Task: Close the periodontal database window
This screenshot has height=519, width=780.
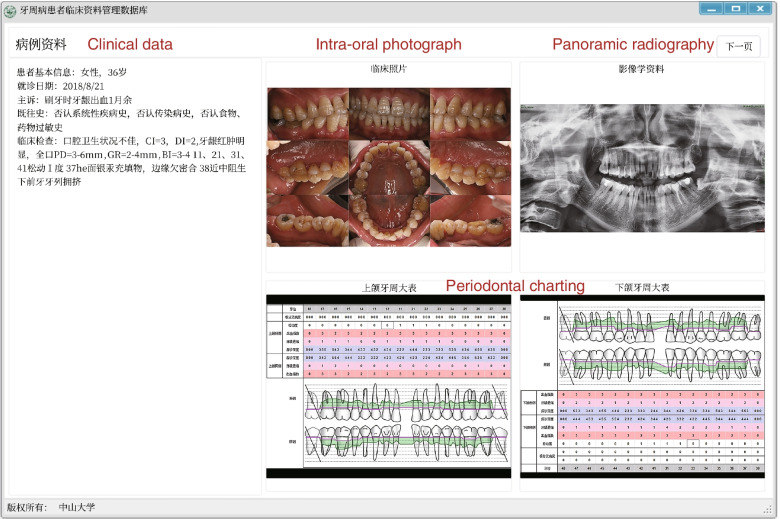Action: [x=761, y=9]
